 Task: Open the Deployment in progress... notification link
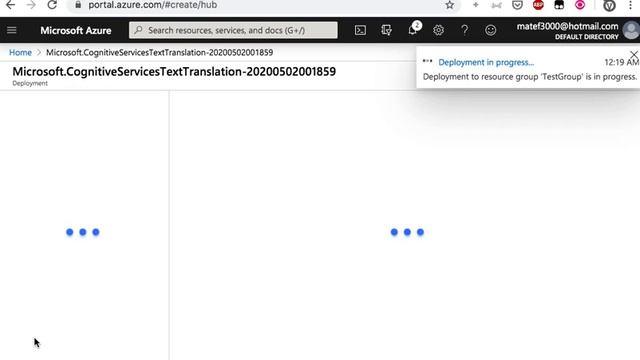[x=486, y=62]
